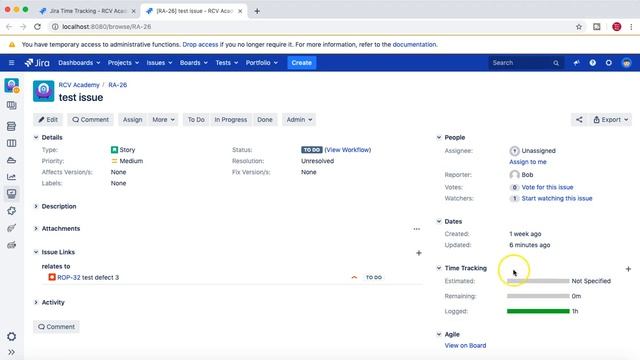Click the large project avatar beside title

point(43,91)
